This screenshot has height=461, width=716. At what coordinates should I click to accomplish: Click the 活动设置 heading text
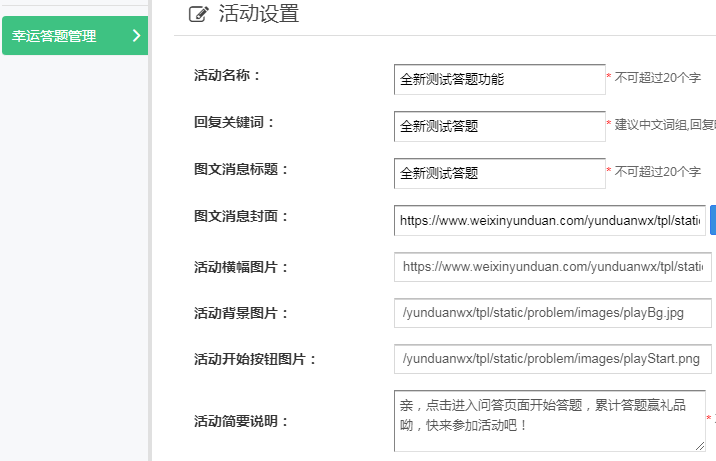click(x=258, y=14)
